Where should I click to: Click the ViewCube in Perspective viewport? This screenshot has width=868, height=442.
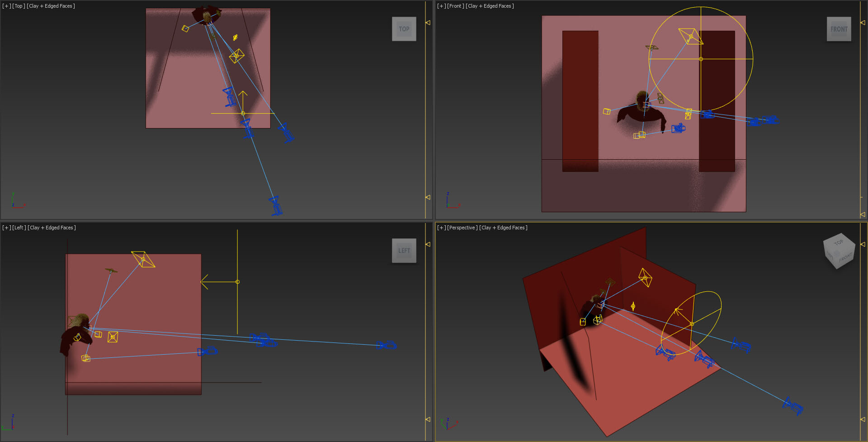pos(839,250)
